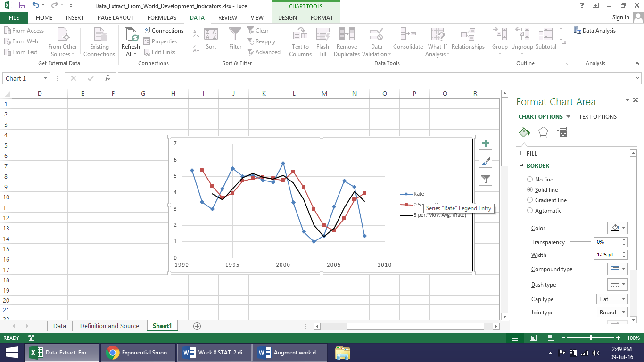The width and height of the screenshot is (644, 362).
Task: Click the Text to Columns icon
Action: (x=300, y=42)
